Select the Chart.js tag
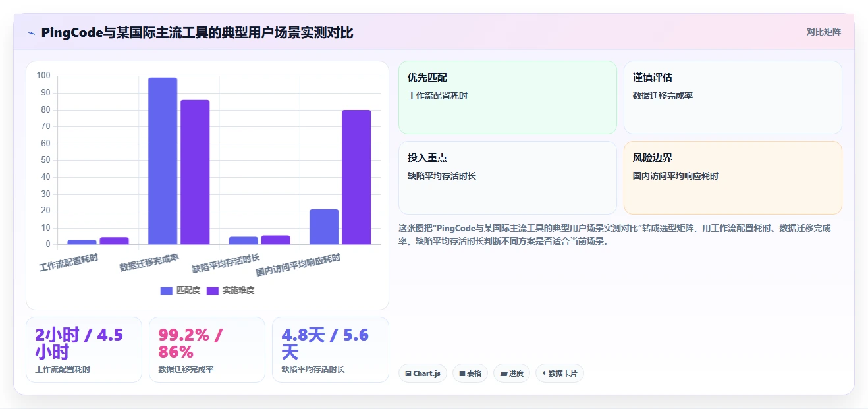868x409 pixels. point(423,373)
